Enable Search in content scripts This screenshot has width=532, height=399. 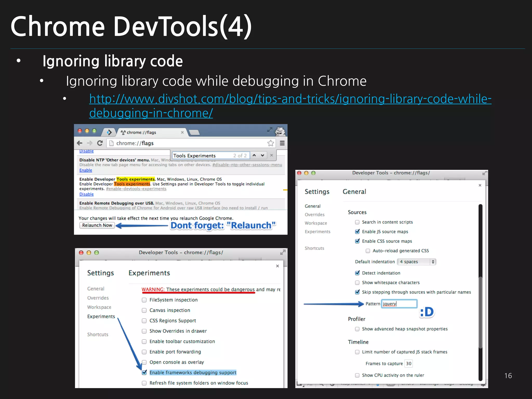click(x=357, y=222)
